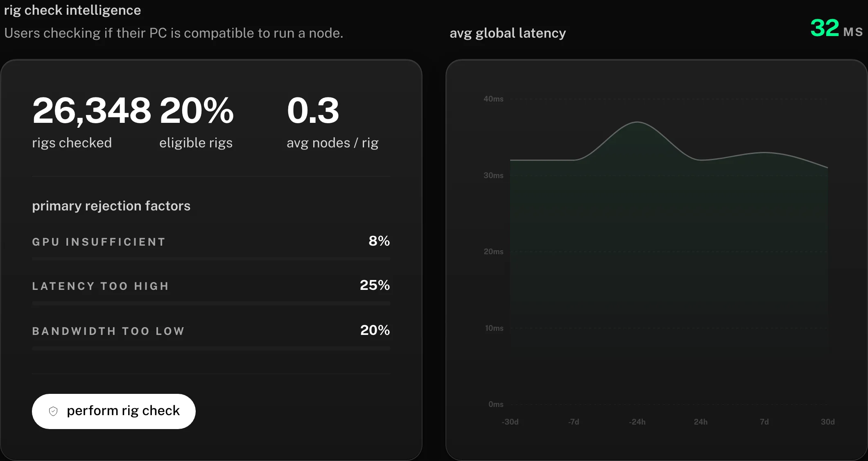Click the 7d x-axis tick label
The height and width of the screenshot is (461, 868).
click(764, 422)
